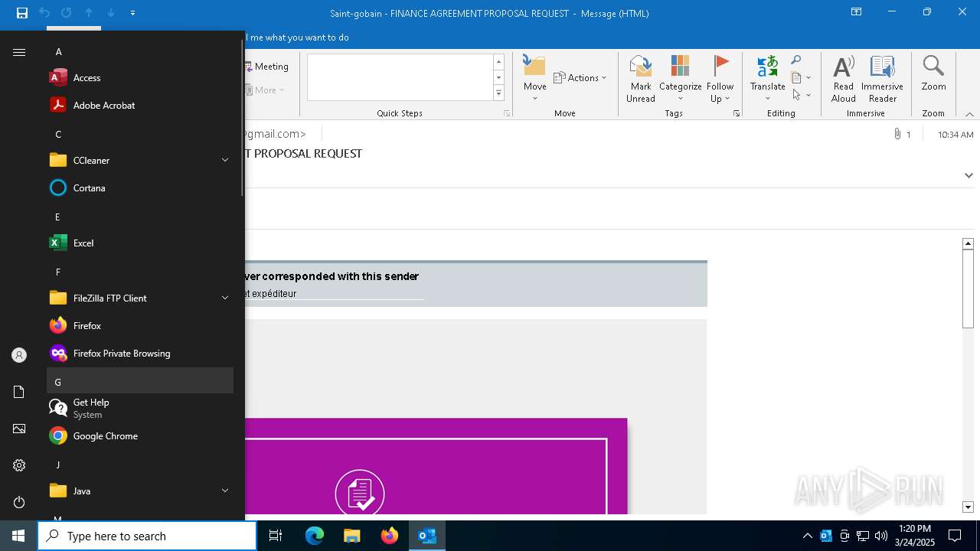Open Get Help app
Image resolution: width=980 pixels, height=551 pixels.
[140, 408]
